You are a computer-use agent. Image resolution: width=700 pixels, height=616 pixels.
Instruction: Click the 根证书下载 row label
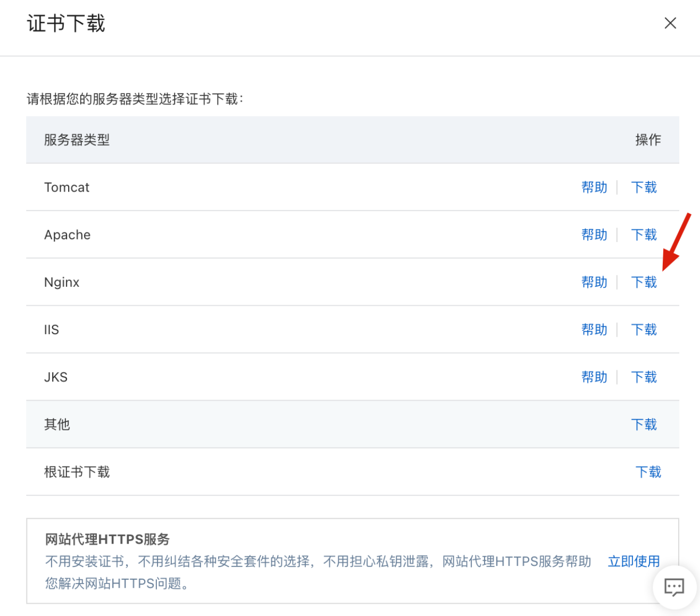(x=77, y=472)
